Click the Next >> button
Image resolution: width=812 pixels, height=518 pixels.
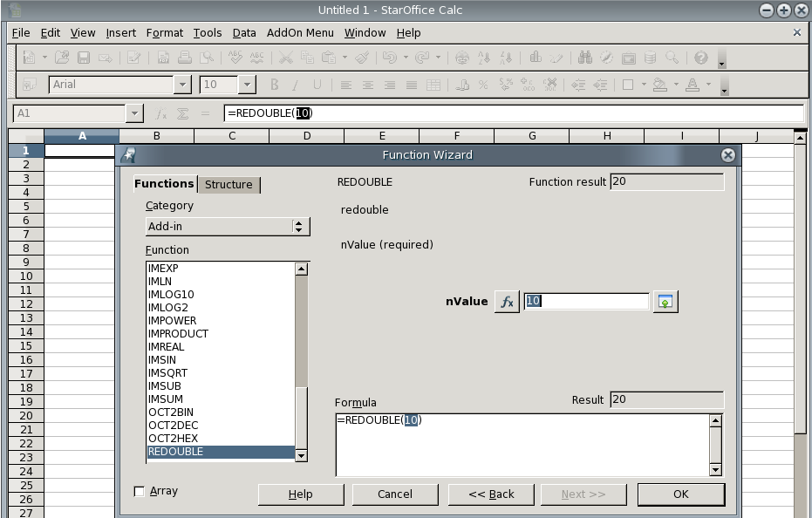pos(583,494)
